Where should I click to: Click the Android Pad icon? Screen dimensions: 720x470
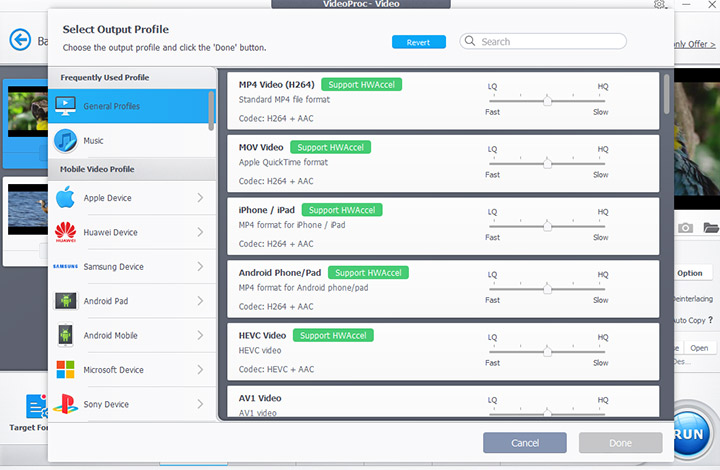tap(66, 301)
